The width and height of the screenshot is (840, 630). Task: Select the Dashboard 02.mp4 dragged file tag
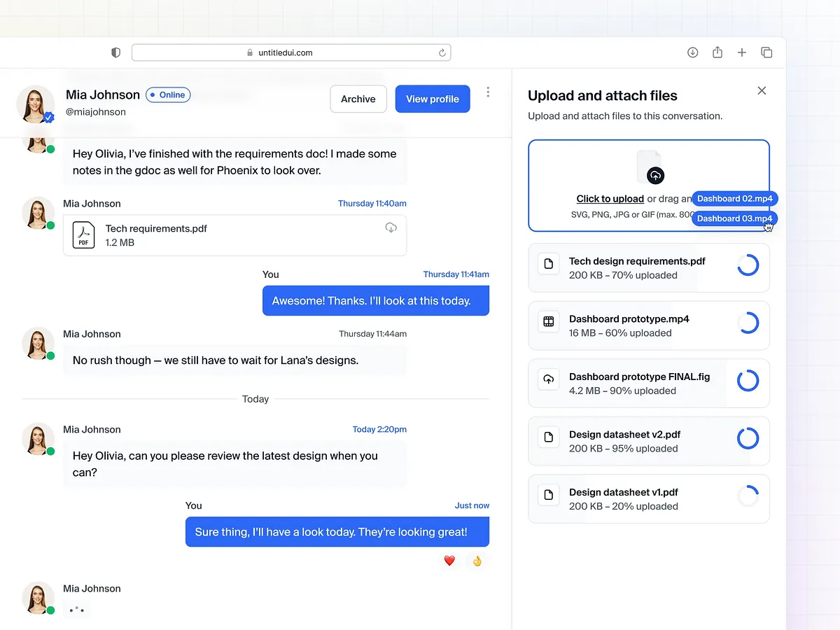click(735, 199)
